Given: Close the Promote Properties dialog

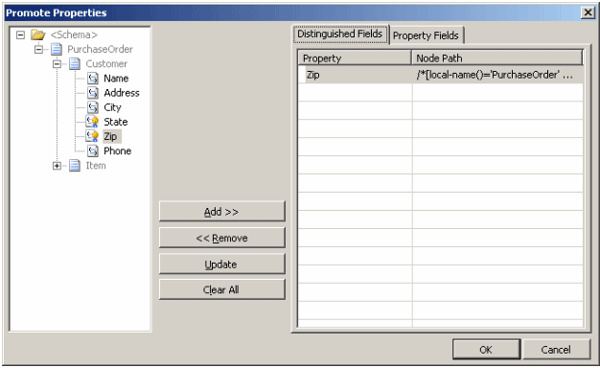Looking at the screenshot, I should coord(588,13).
